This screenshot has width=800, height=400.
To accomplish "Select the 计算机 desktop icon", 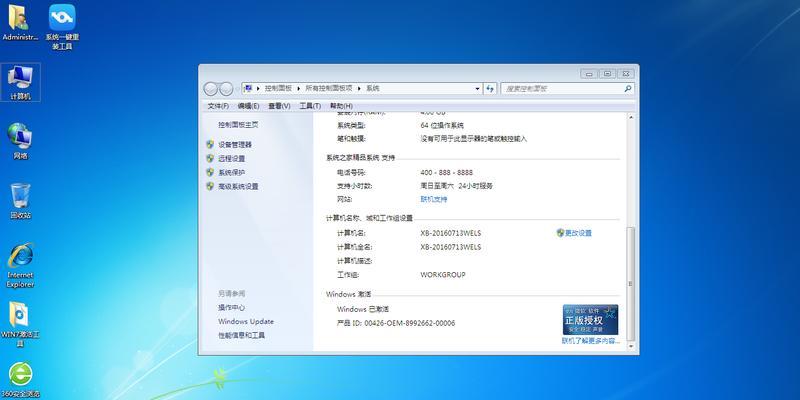I will coord(20,82).
